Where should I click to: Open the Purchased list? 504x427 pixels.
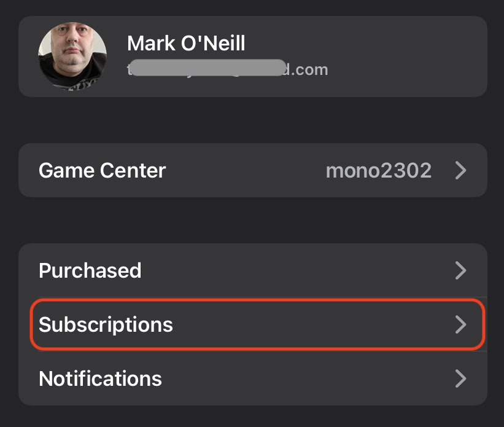click(x=90, y=270)
